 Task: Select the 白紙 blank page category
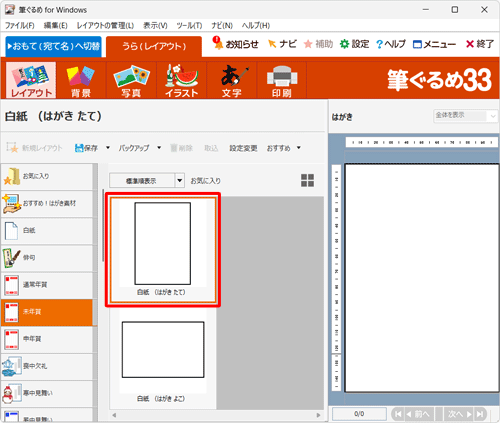coord(47,231)
